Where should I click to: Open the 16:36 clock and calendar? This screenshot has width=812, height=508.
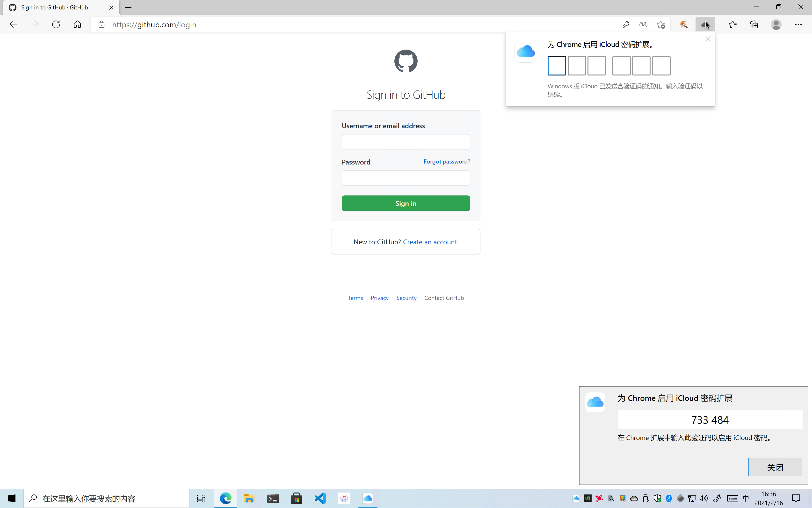pos(769,499)
